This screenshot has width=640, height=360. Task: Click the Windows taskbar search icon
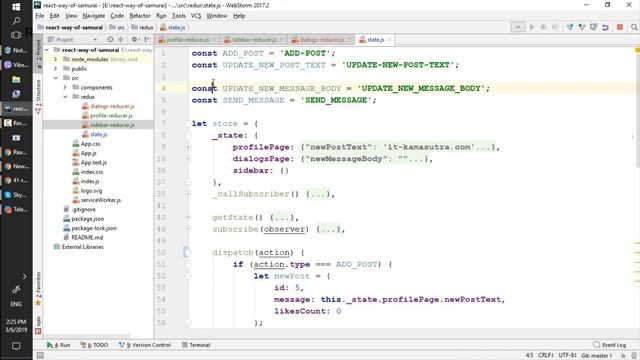coord(16,20)
